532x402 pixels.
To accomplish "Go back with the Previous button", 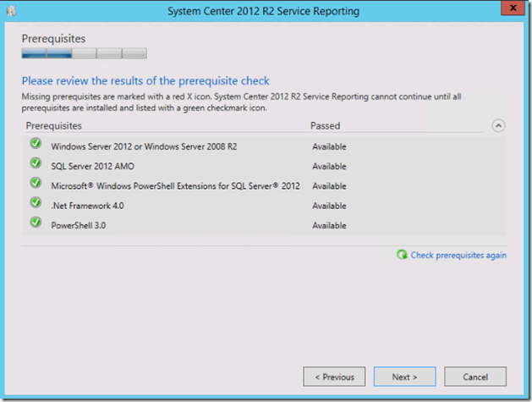I will pos(334,377).
